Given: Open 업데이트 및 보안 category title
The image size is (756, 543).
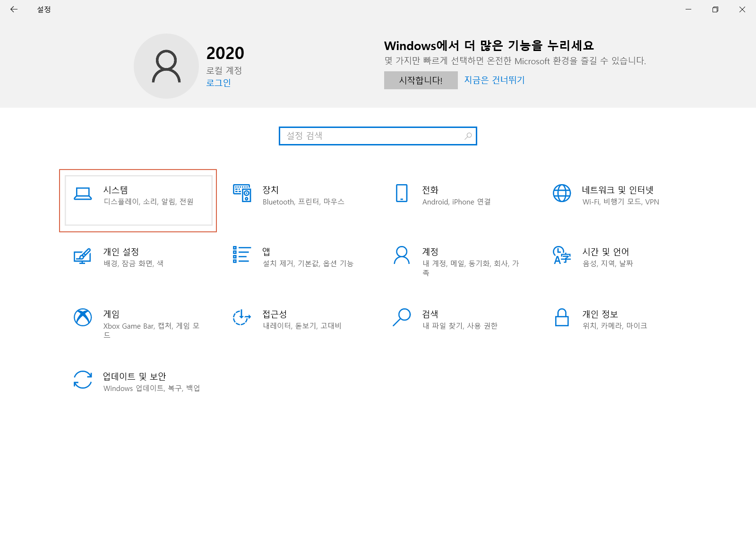Looking at the screenshot, I should pos(135,376).
